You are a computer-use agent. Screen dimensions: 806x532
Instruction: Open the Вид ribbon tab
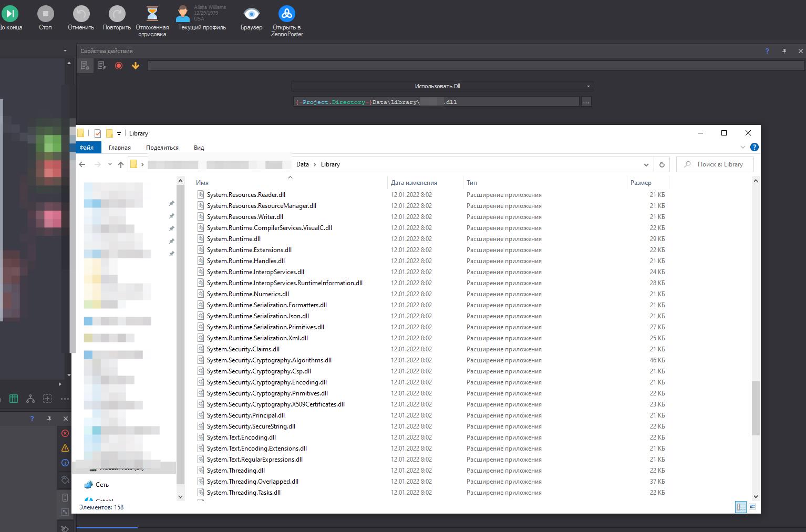[199, 148]
